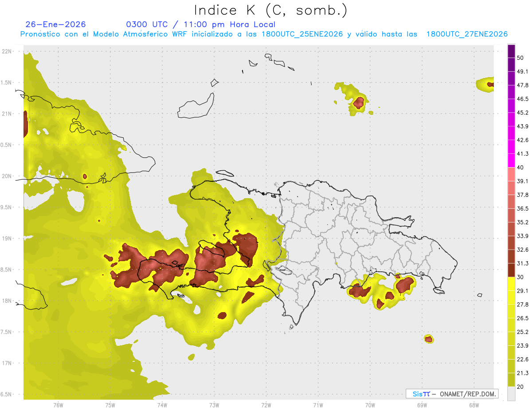This screenshot has height=411, width=532.
Task: Click the legend value 21.3
Action: (523, 373)
